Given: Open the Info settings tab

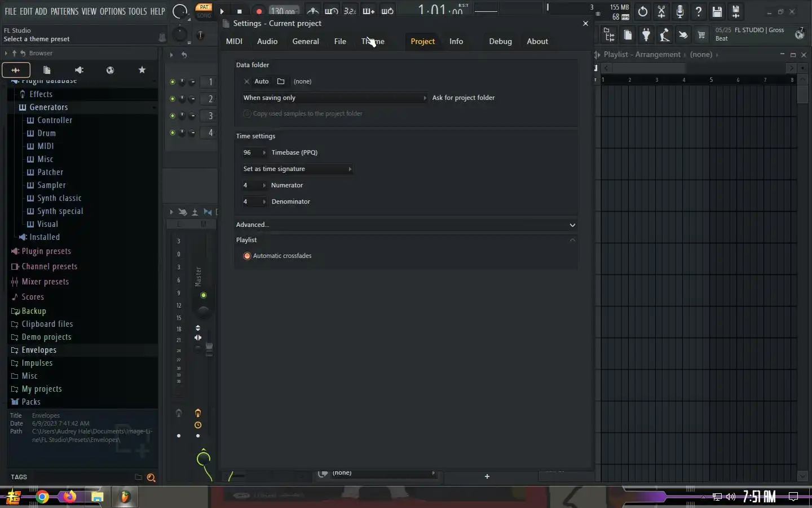Looking at the screenshot, I should [x=456, y=41].
